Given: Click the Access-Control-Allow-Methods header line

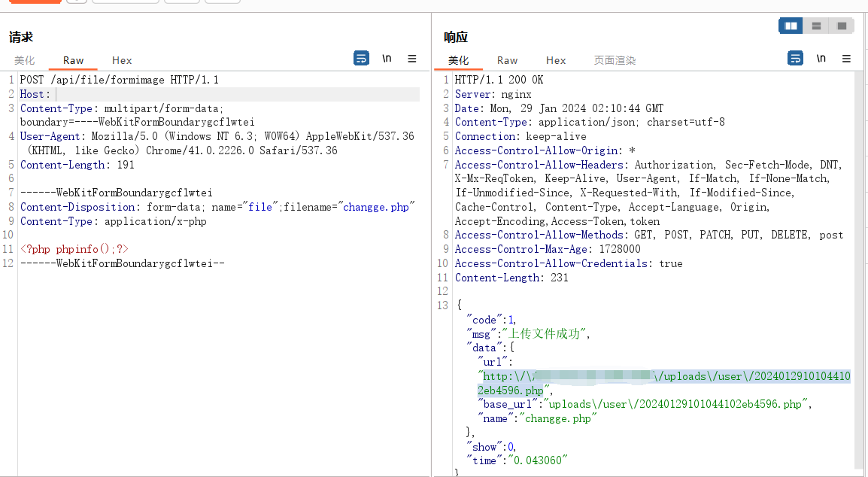Looking at the screenshot, I should pyautogui.click(x=649, y=235).
